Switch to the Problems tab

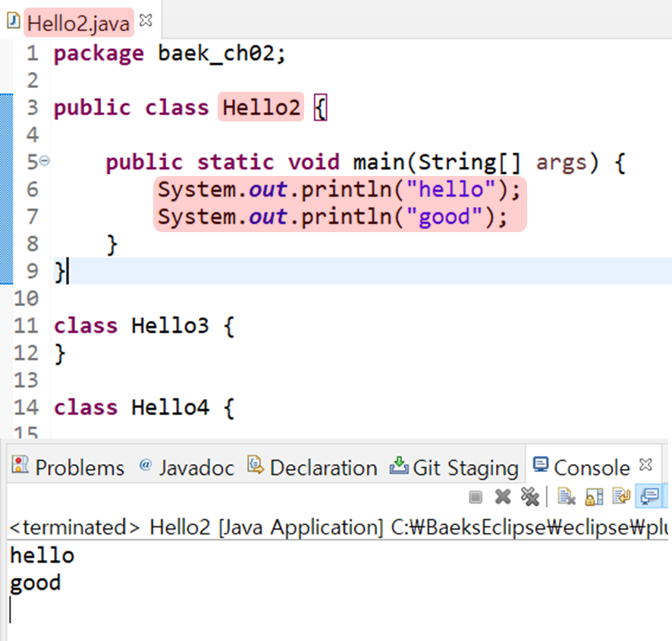click(68, 467)
